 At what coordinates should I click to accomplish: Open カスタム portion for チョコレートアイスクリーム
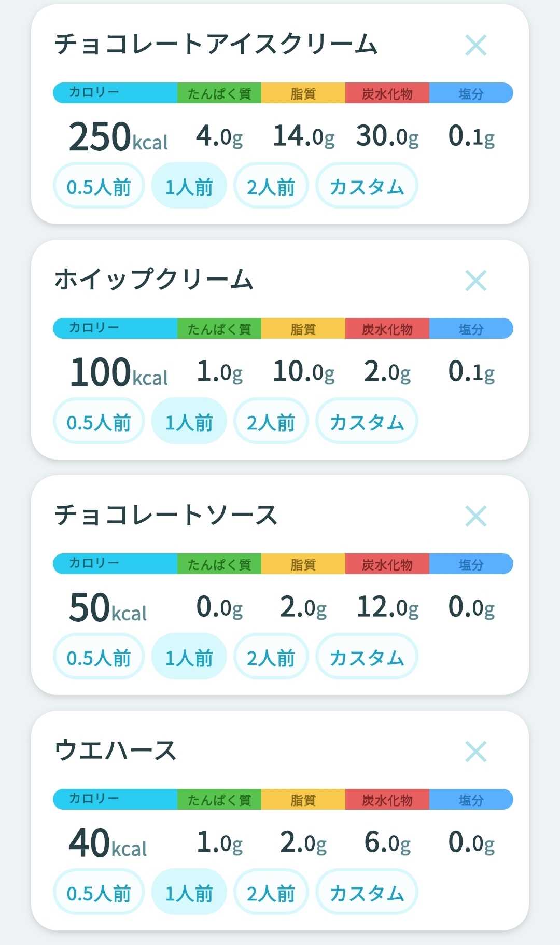coord(367,186)
